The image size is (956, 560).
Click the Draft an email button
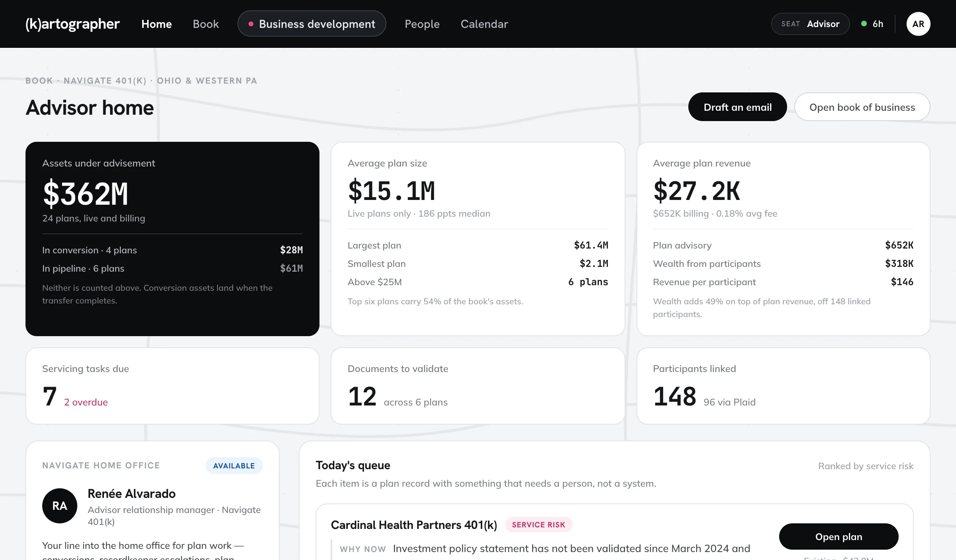(737, 107)
